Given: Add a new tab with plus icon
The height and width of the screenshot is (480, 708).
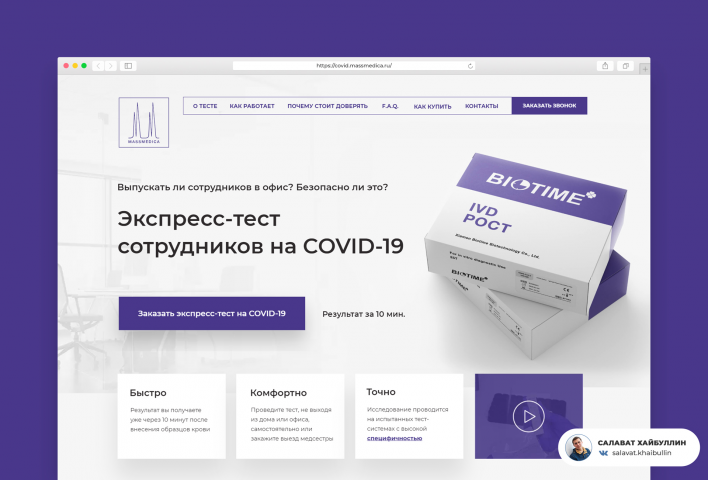Looking at the screenshot, I should (645, 69).
